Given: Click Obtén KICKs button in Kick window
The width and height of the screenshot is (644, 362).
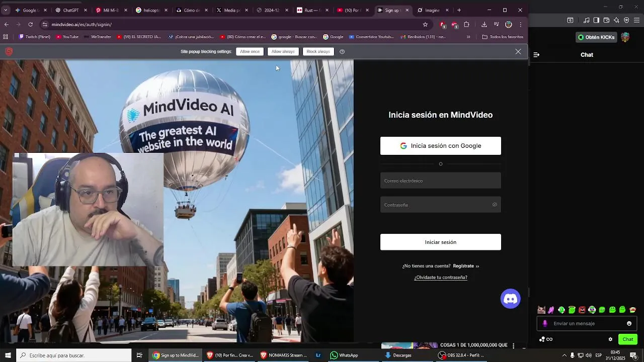Looking at the screenshot, I should click(596, 37).
